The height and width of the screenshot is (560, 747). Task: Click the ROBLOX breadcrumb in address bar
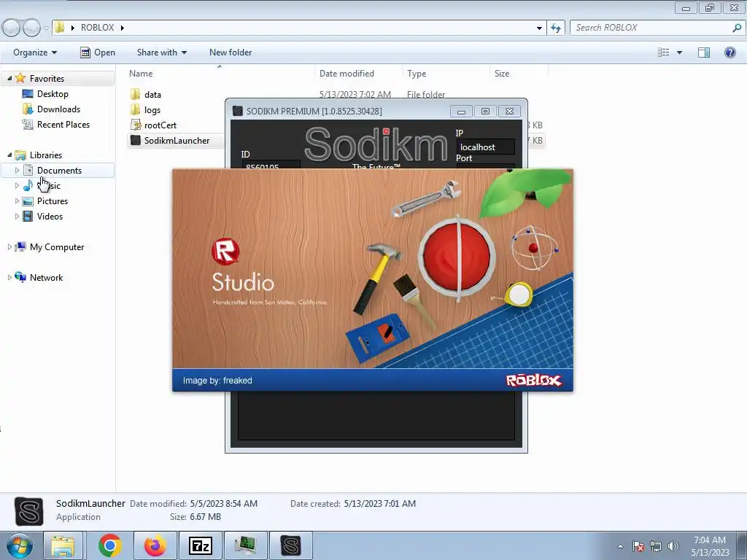click(97, 28)
